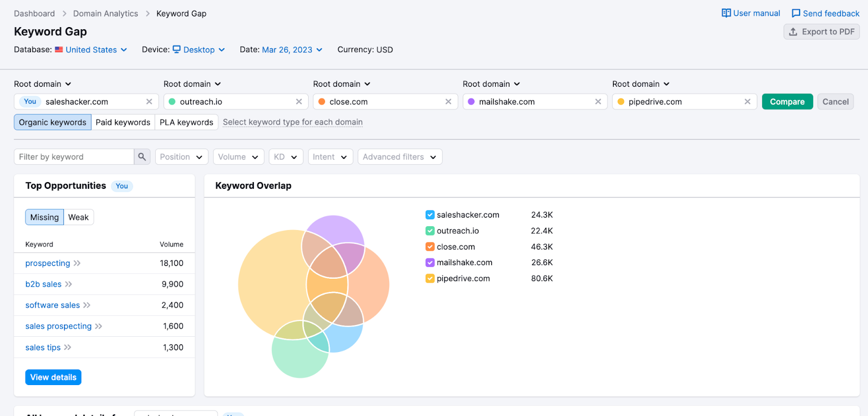Uncheck outreach.io in the overlap legend
Viewport: 868px width, 416px height.
point(430,231)
